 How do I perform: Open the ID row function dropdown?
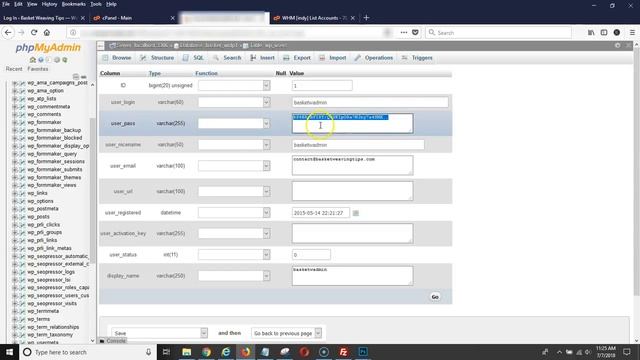(234, 85)
